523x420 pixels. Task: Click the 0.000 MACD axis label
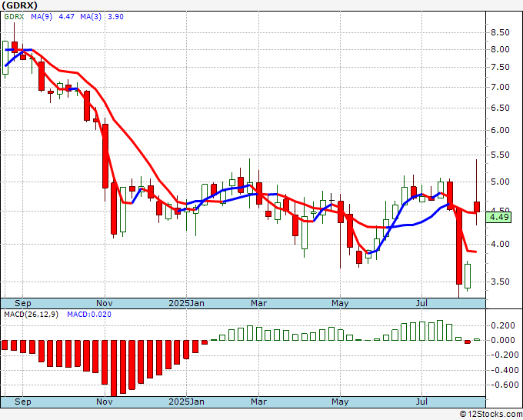point(503,340)
